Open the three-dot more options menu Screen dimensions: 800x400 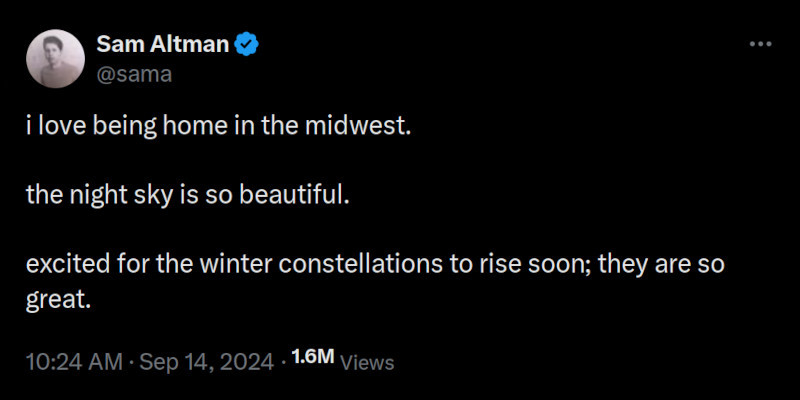click(x=760, y=45)
